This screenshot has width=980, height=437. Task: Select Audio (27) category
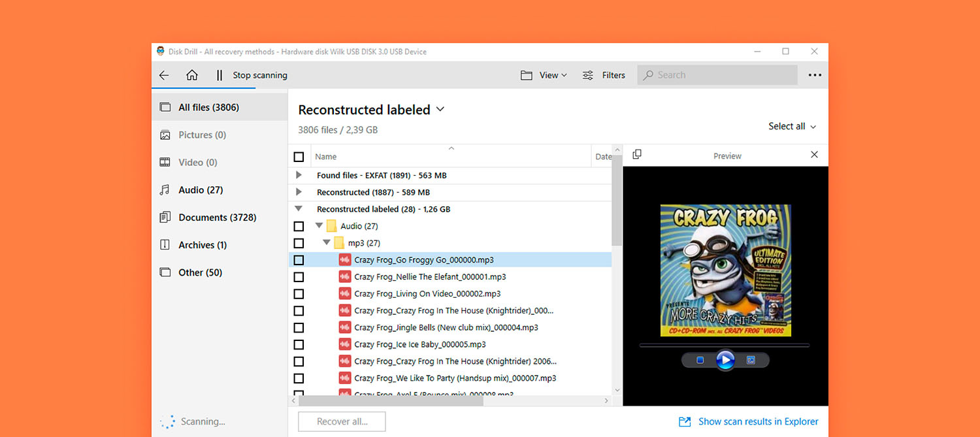[220, 189]
